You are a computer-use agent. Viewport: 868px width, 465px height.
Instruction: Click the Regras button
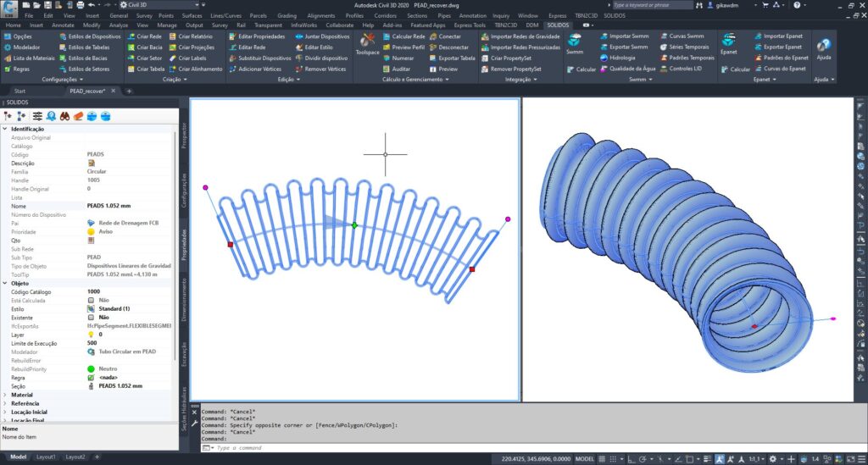point(17,69)
